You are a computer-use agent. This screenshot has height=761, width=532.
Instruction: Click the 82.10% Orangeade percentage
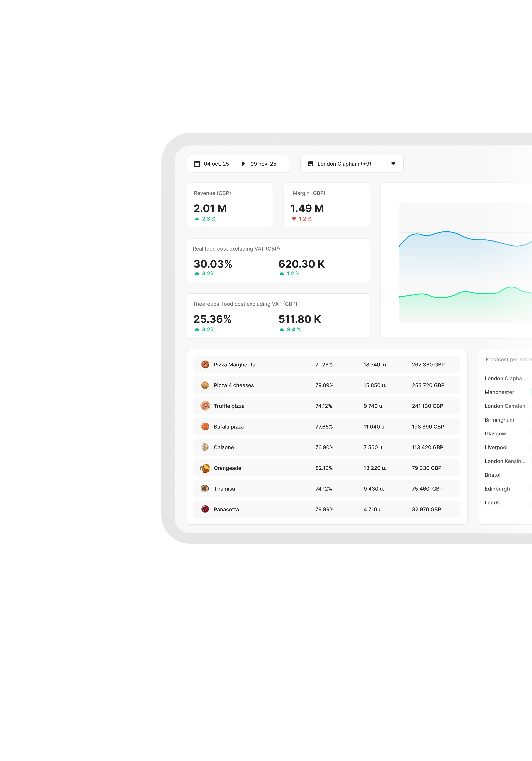coord(324,468)
